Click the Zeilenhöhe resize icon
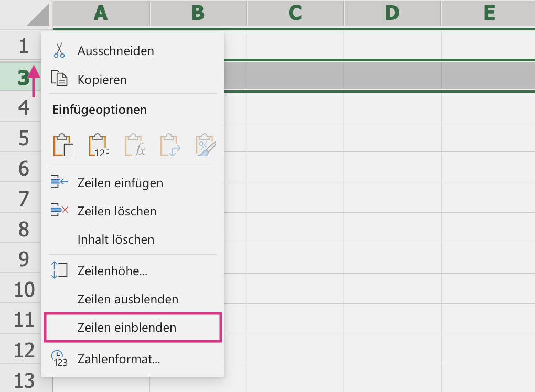 pos(60,270)
